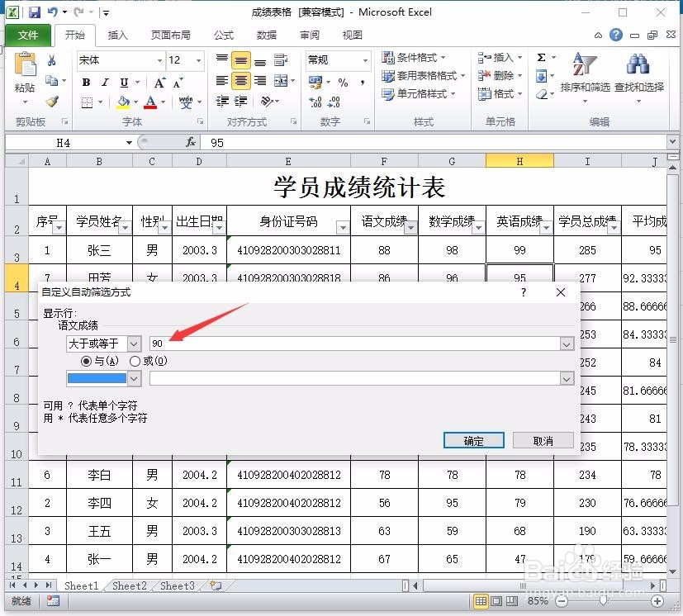Click the zoom slider handle in status bar
The image size is (683, 616).
click(x=605, y=602)
